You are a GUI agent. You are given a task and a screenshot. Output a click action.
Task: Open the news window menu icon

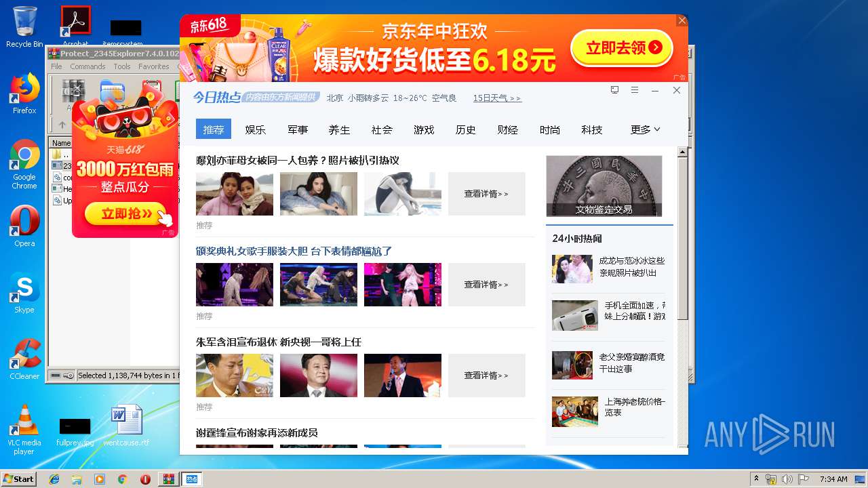coord(635,90)
